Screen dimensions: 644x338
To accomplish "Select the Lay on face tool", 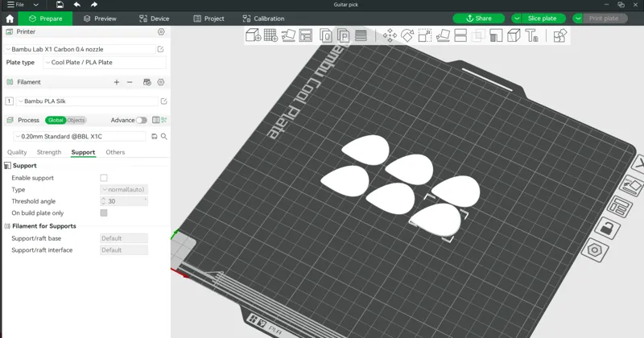I will (x=443, y=35).
